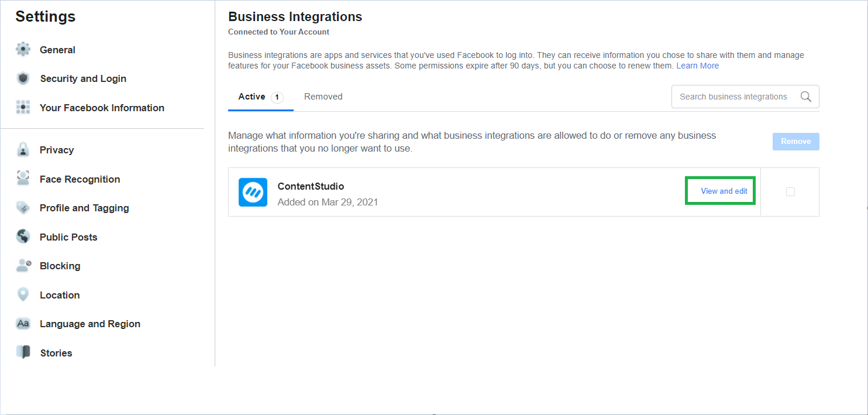Image resolution: width=868 pixels, height=415 pixels.
Task: Click the ContentStudio app name
Action: 311,186
